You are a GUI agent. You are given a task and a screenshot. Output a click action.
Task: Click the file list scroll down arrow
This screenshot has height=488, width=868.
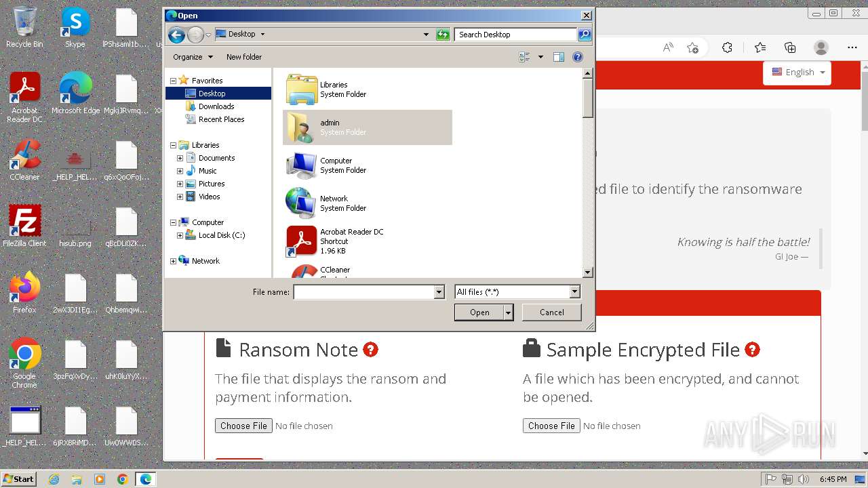coord(588,272)
